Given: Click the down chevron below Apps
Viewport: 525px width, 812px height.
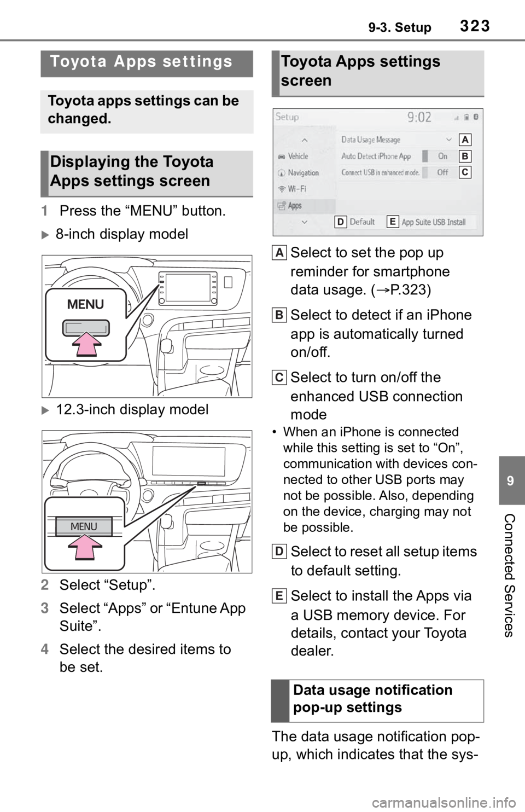Looking at the screenshot, I should (305, 222).
